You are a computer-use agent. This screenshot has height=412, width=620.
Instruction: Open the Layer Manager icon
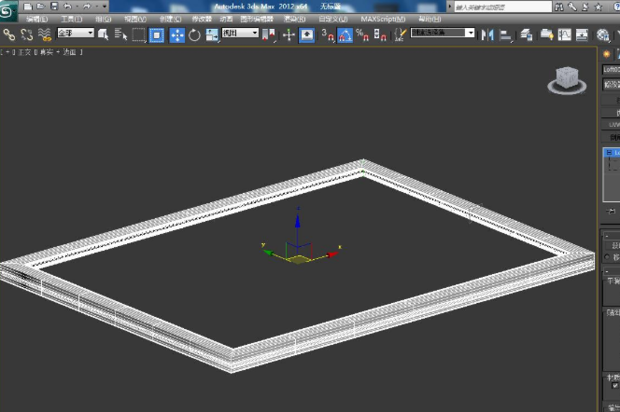click(x=526, y=35)
